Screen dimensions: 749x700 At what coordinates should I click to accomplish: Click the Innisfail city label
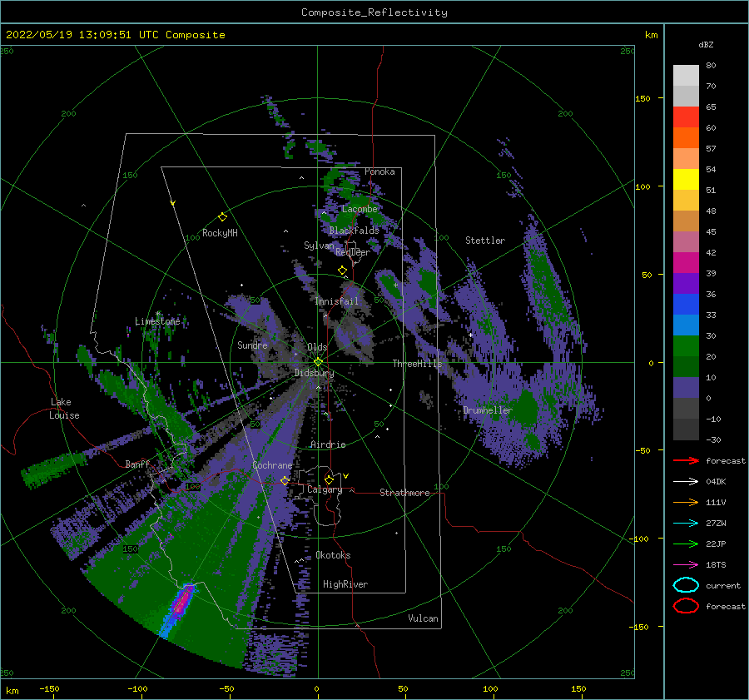336,301
